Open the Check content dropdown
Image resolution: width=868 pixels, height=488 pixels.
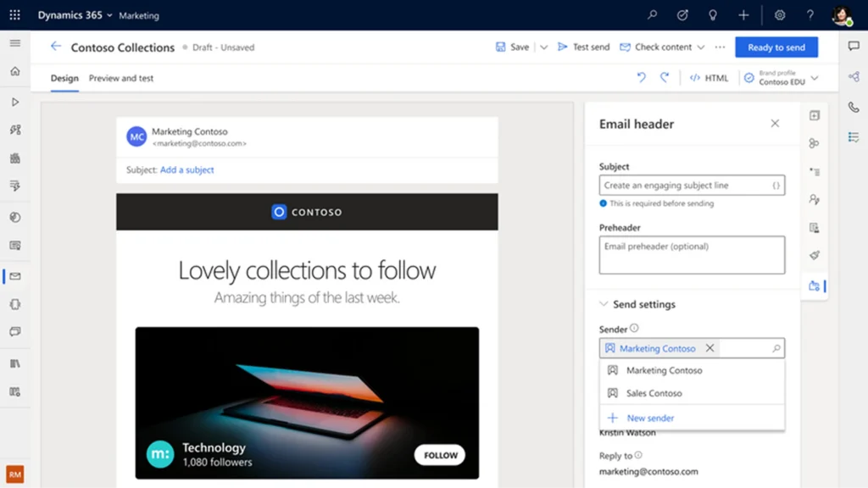pos(700,47)
